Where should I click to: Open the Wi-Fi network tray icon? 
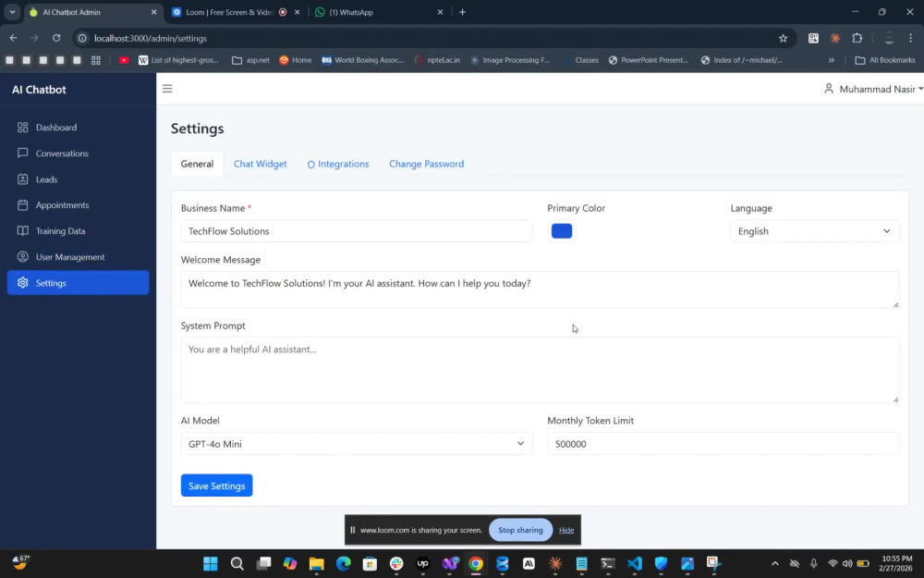(x=833, y=564)
